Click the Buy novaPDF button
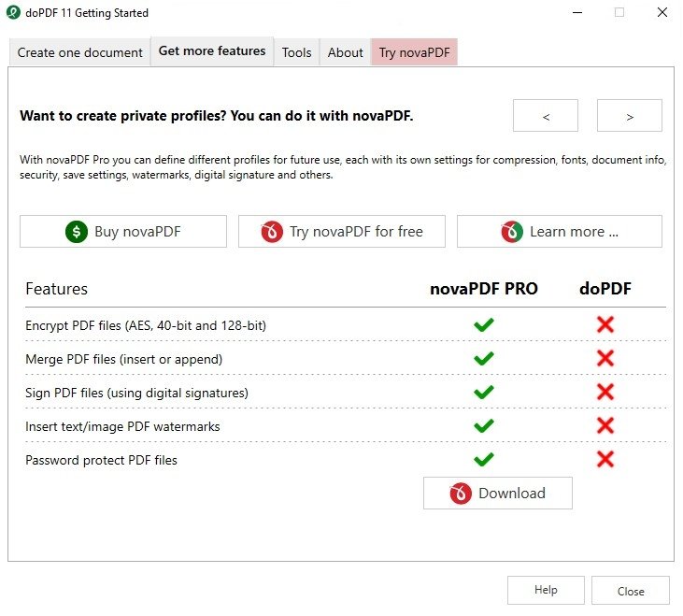 [x=123, y=231]
